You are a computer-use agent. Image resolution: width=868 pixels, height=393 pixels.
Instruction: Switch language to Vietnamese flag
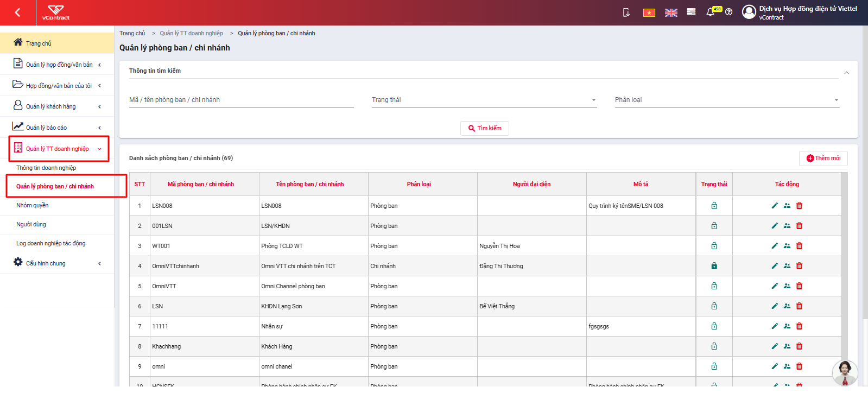649,12
